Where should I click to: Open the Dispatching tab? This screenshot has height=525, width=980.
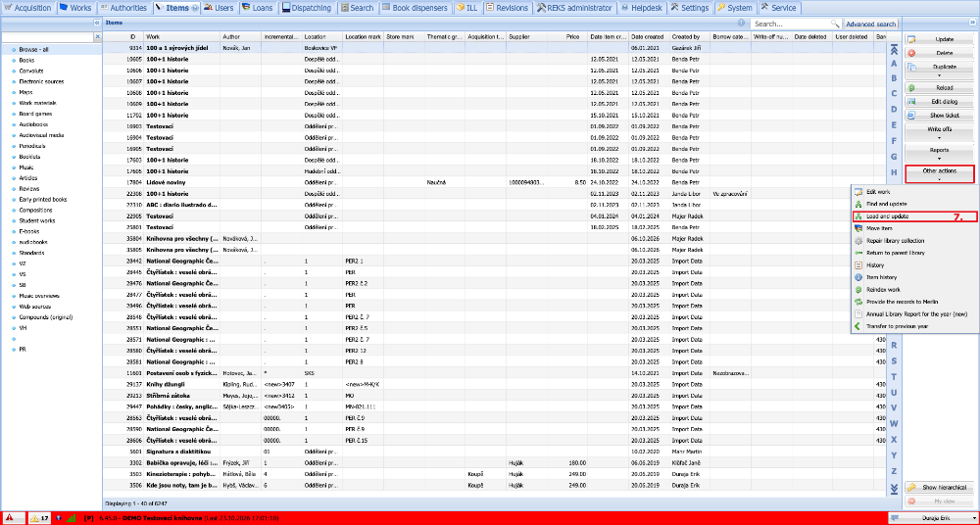pyautogui.click(x=308, y=8)
